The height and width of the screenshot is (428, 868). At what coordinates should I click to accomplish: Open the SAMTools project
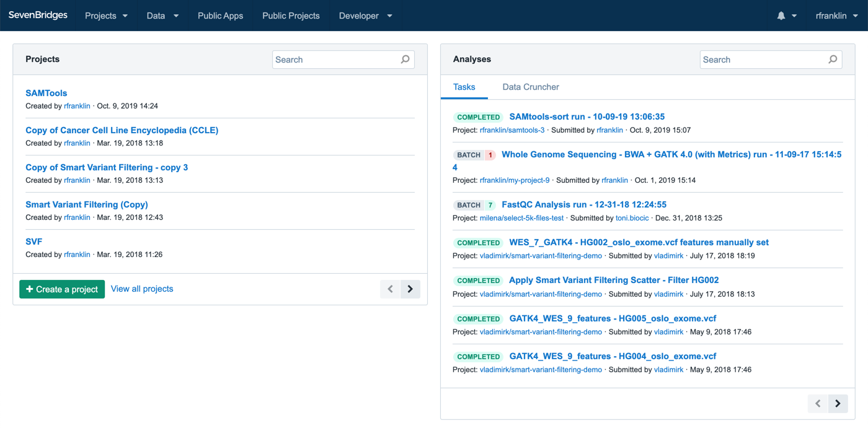point(46,93)
